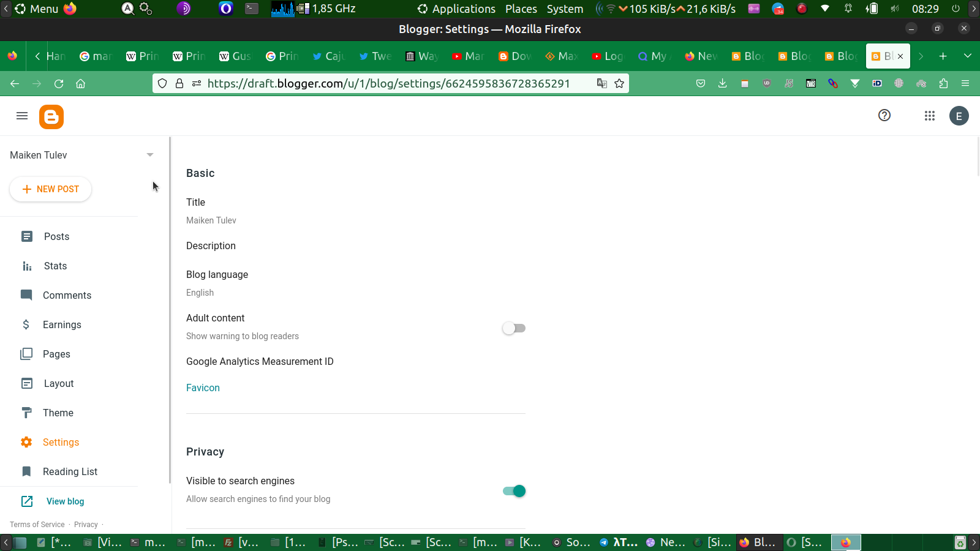Switch to the Twe Twitter tab
The width and height of the screenshot is (980, 551).
click(x=375, y=56)
